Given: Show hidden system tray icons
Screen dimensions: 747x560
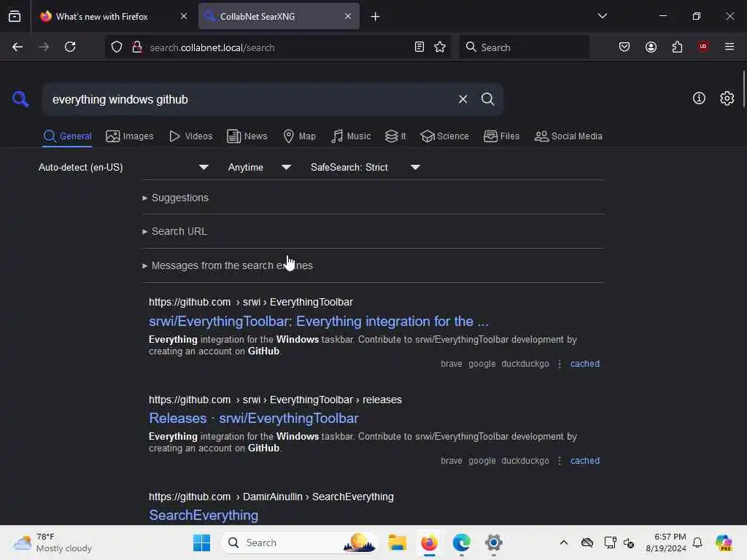Looking at the screenshot, I should (564, 542).
